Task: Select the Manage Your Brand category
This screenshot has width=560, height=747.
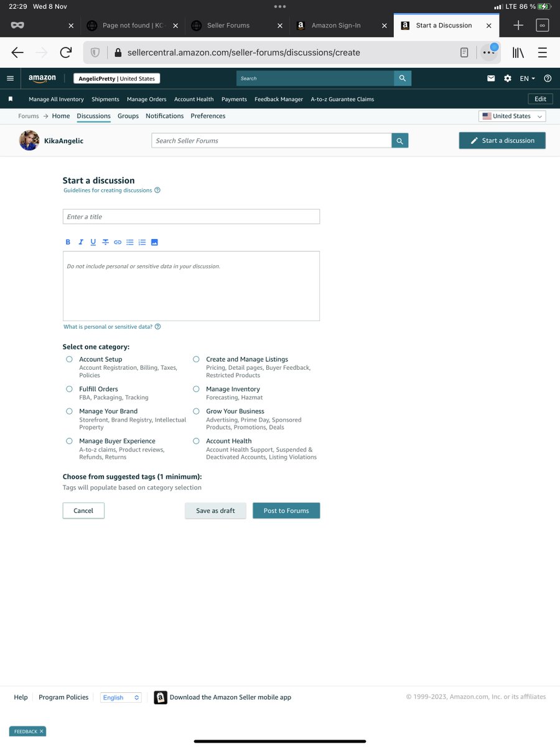Action: (69, 411)
